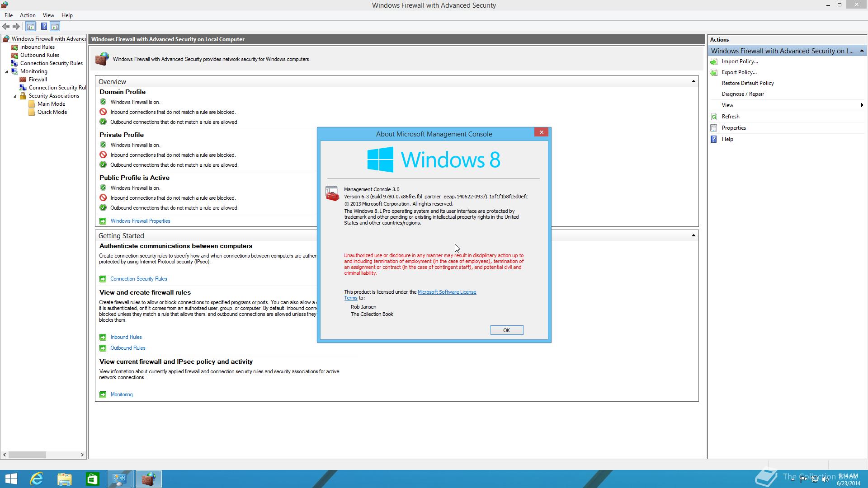The image size is (868, 488).
Task: Collapse the Security Associations node arrow
Action: pos(15,96)
